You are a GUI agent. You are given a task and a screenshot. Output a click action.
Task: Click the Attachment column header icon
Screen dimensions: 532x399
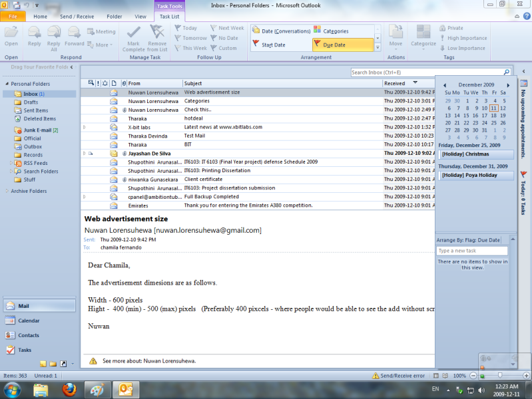pyautogui.click(x=124, y=83)
